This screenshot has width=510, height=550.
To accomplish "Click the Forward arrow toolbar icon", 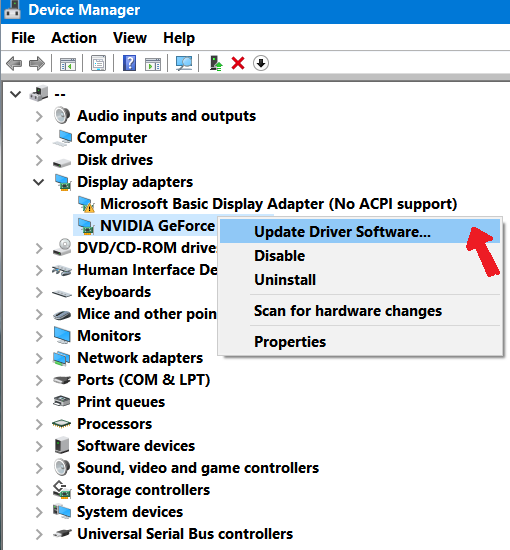I will 37,63.
